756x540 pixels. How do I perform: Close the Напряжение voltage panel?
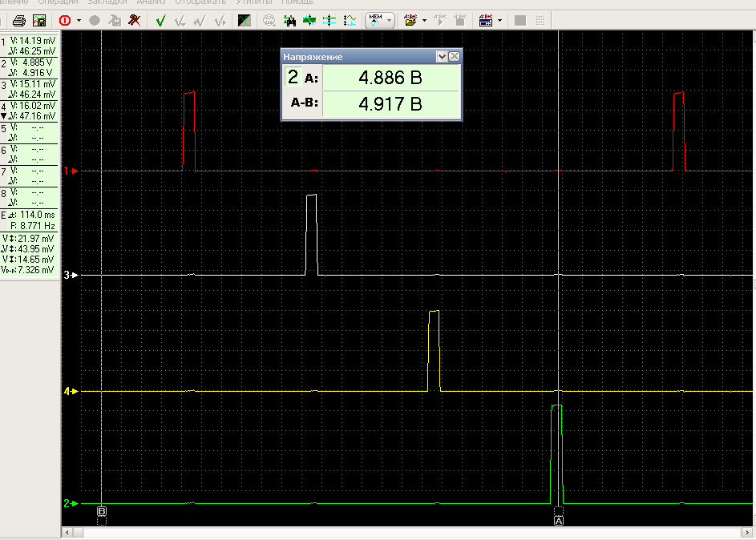tap(455, 57)
